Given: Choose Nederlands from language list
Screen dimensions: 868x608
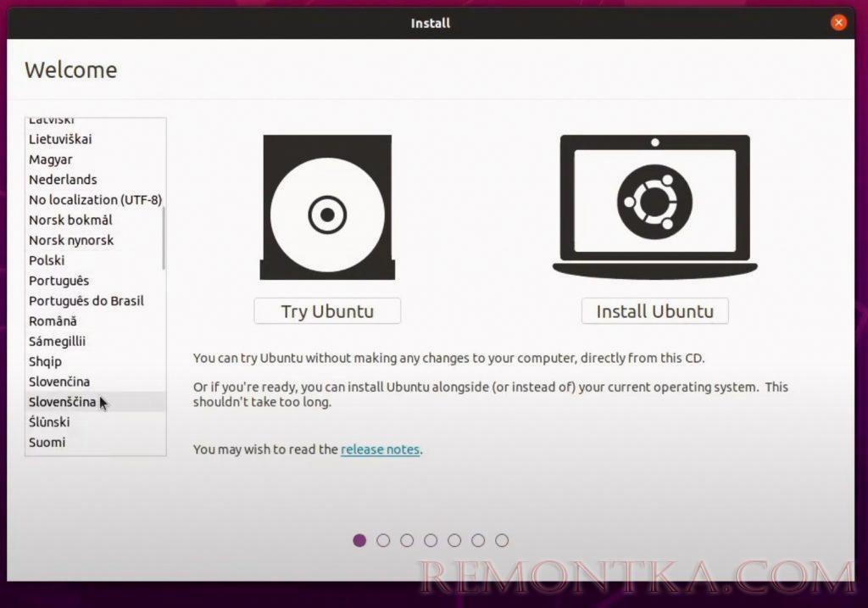Looking at the screenshot, I should coord(95,180).
